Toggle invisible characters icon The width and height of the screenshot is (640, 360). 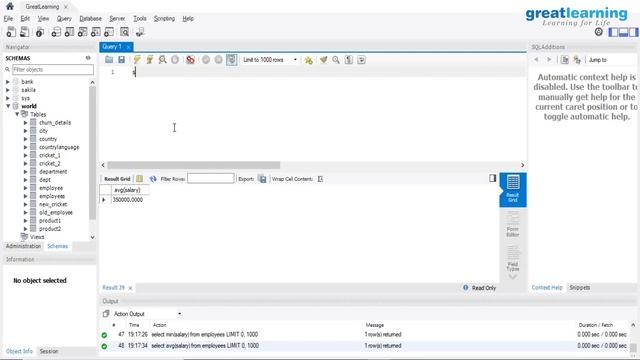click(349, 60)
